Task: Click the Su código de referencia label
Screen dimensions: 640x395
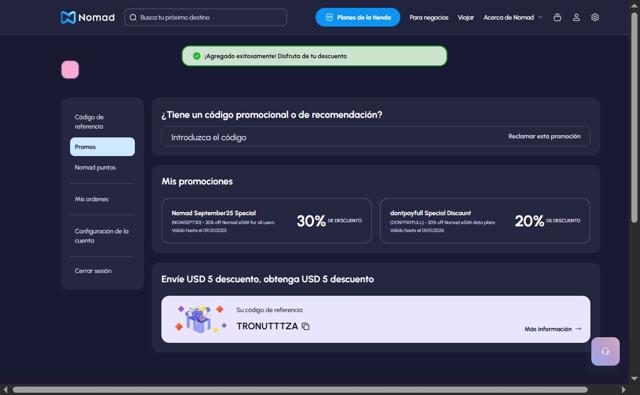Action: coord(269,310)
